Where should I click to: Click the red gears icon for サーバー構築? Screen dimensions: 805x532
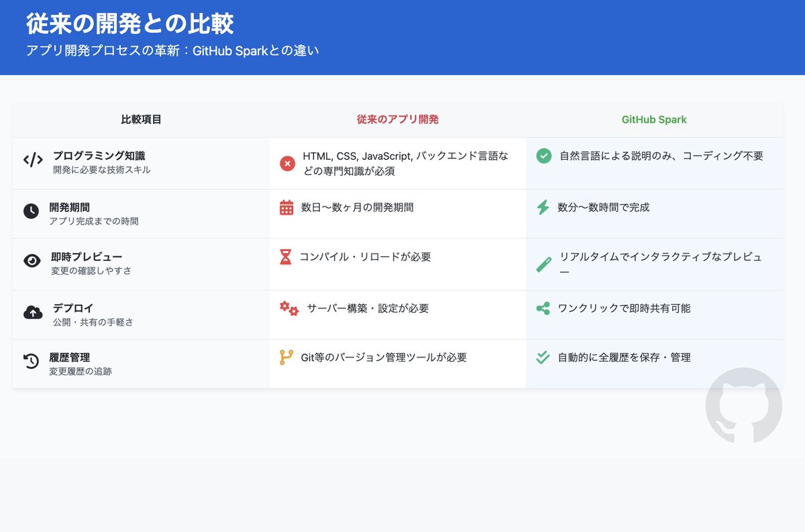[x=288, y=308]
